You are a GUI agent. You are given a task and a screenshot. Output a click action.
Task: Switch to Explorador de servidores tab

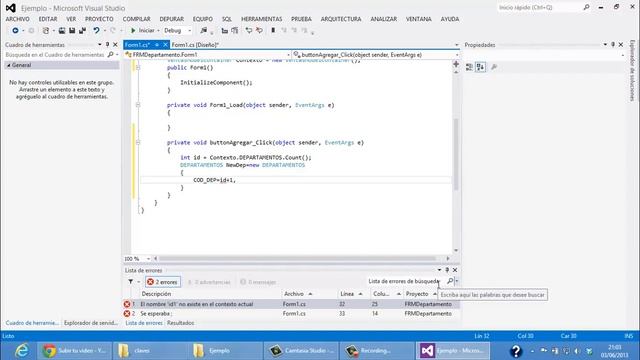click(x=91, y=323)
